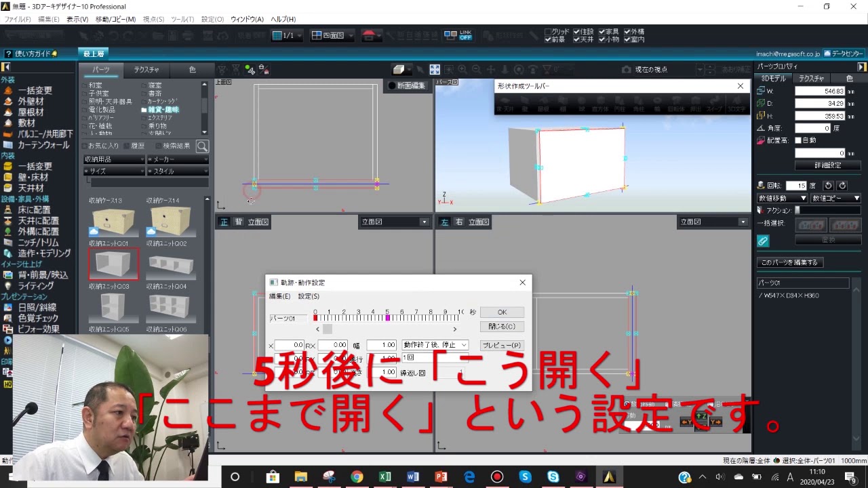This screenshot has height=488, width=868.
Task: Click the アクション slider in properties
Action: pos(829,211)
